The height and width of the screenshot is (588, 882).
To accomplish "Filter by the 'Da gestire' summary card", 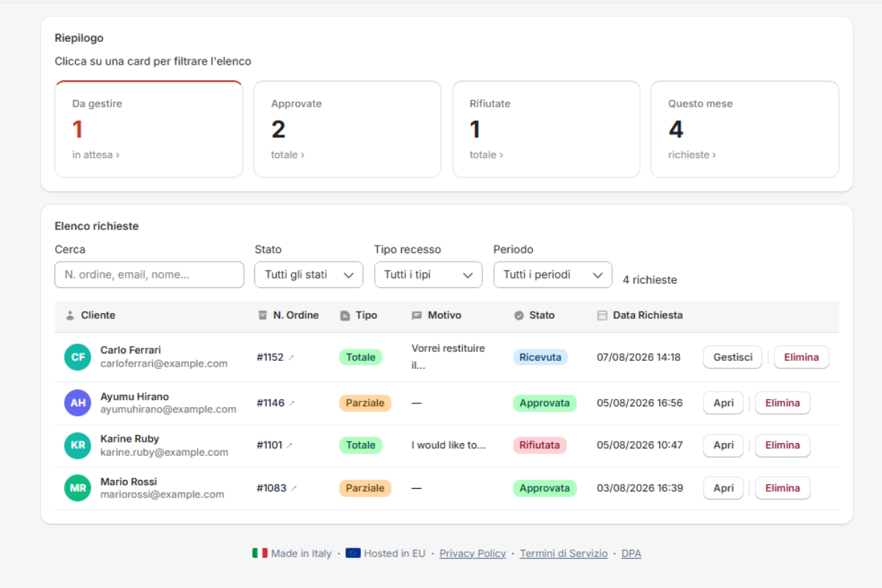I will 149,129.
